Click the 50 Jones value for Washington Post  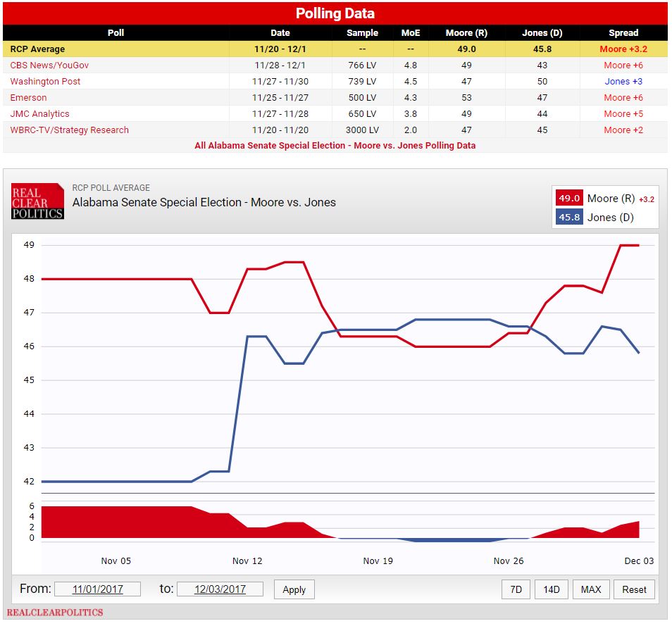click(x=542, y=82)
